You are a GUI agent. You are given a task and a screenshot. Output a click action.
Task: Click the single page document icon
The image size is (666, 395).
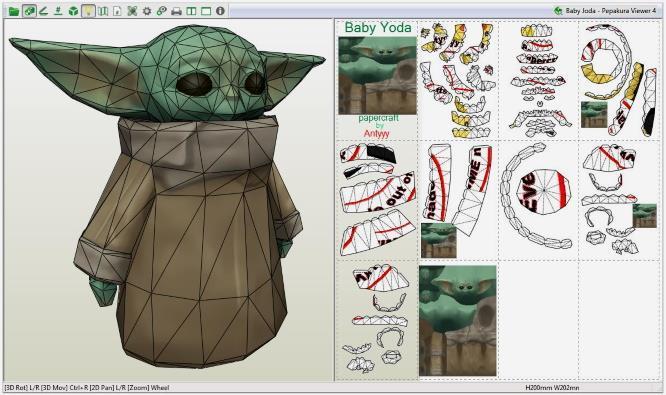[117, 11]
